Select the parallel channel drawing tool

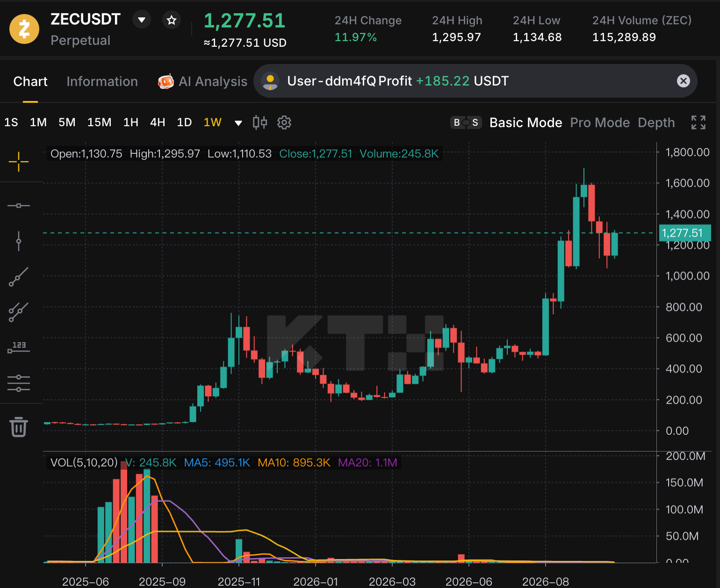point(19,312)
